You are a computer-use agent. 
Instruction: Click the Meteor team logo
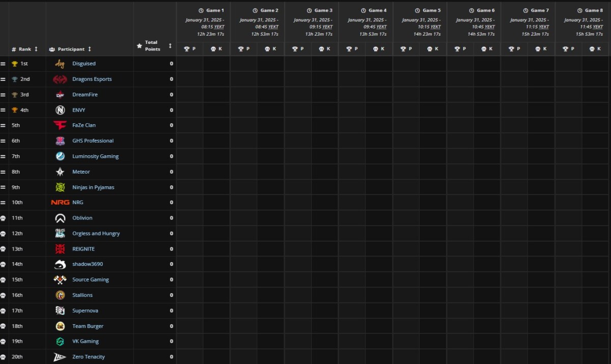pyautogui.click(x=60, y=172)
